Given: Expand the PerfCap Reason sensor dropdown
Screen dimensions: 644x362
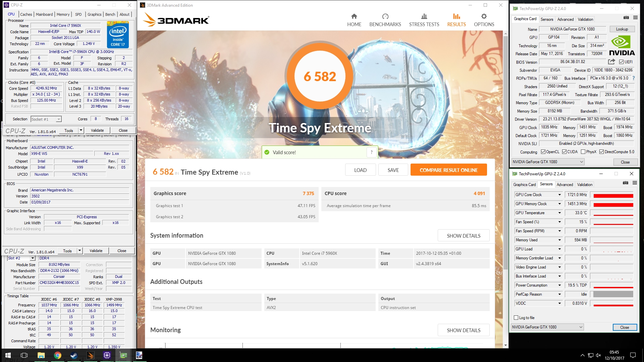Looking at the screenshot, I should (x=559, y=294).
